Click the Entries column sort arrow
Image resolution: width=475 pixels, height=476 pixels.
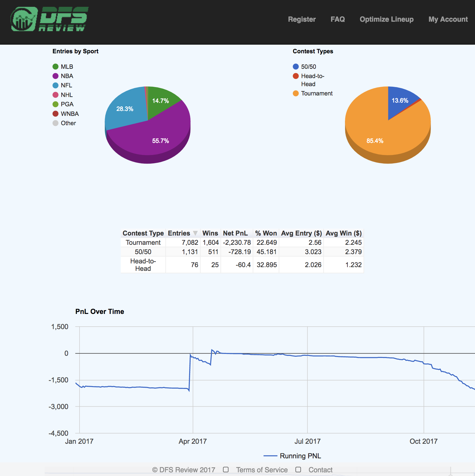(195, 233)
